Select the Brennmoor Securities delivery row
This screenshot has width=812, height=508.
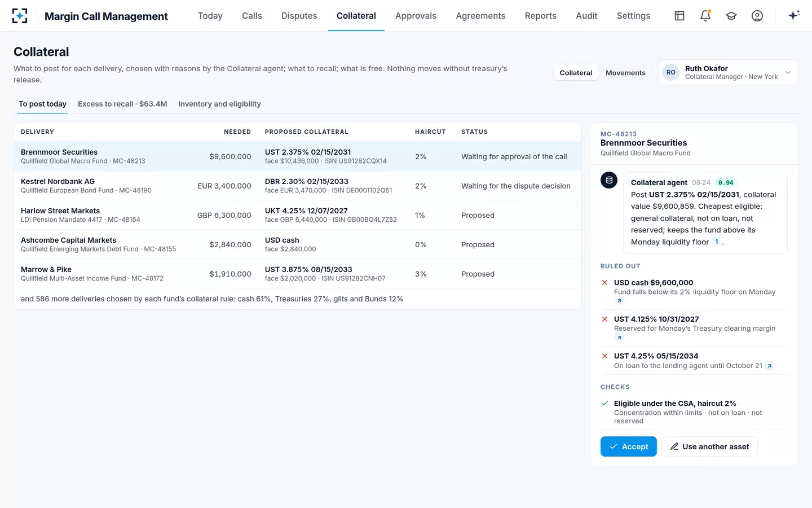click(x=298, y=156)
